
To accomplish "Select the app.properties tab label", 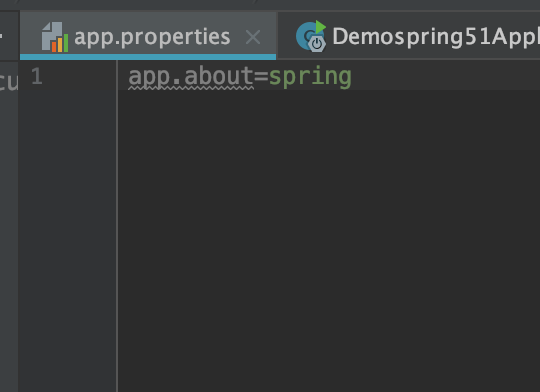I will [152, 37].
